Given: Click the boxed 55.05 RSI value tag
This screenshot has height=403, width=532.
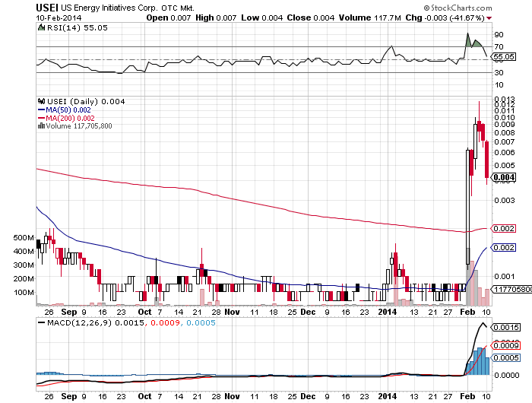Looking at the screenshot, I should click(x=504, y=57).
